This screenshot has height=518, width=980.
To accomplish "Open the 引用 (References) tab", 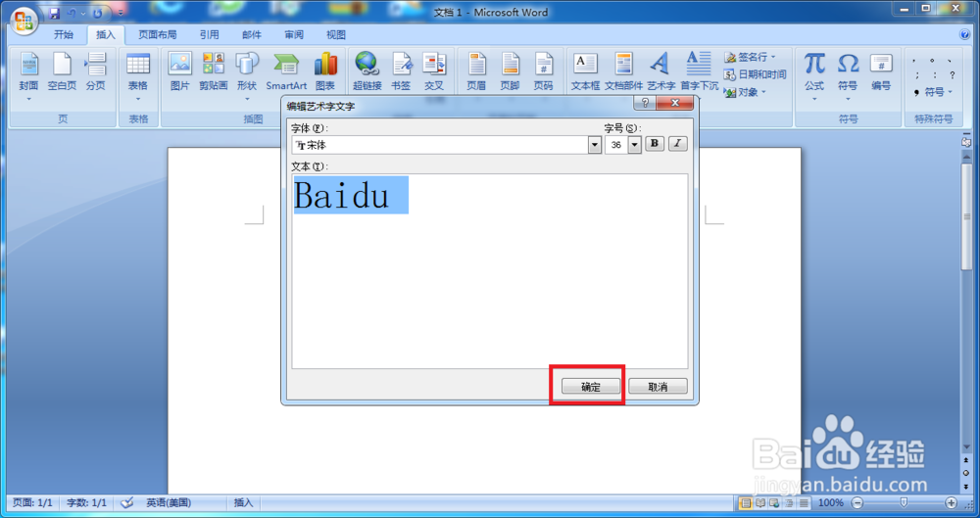I will pyautogui.click(x=210, y=35).
